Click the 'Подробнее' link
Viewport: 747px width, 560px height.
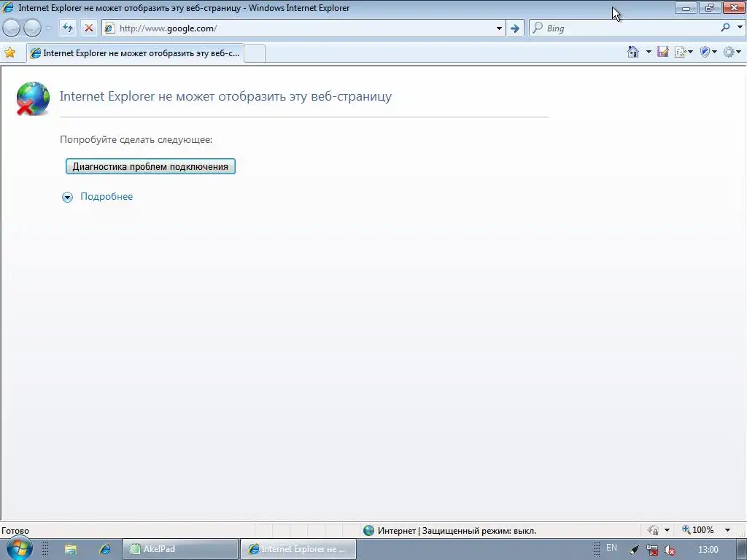pos(107,196)
